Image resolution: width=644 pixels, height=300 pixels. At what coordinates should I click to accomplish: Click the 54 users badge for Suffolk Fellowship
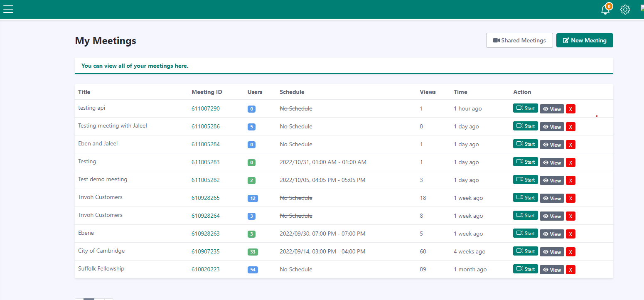[x=253, y=270]
